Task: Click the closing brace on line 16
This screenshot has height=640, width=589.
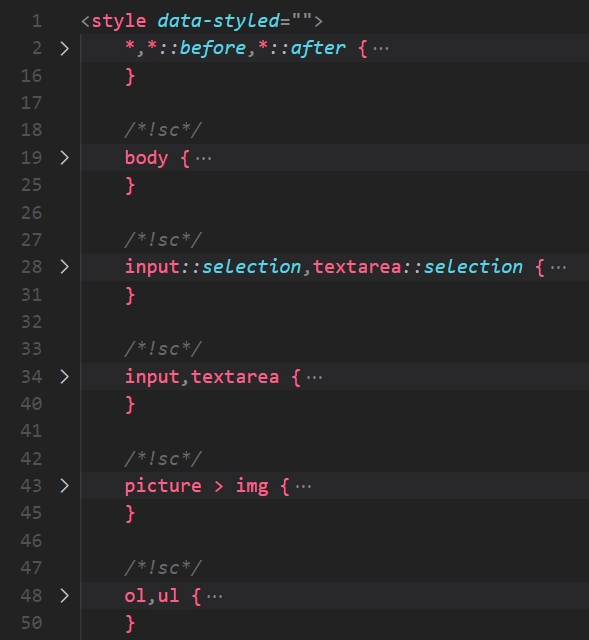Action: [130, 76]
